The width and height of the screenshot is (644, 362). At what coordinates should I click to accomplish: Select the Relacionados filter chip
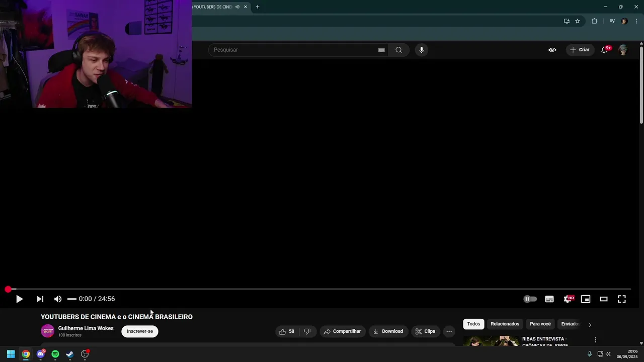click(505, 324)
